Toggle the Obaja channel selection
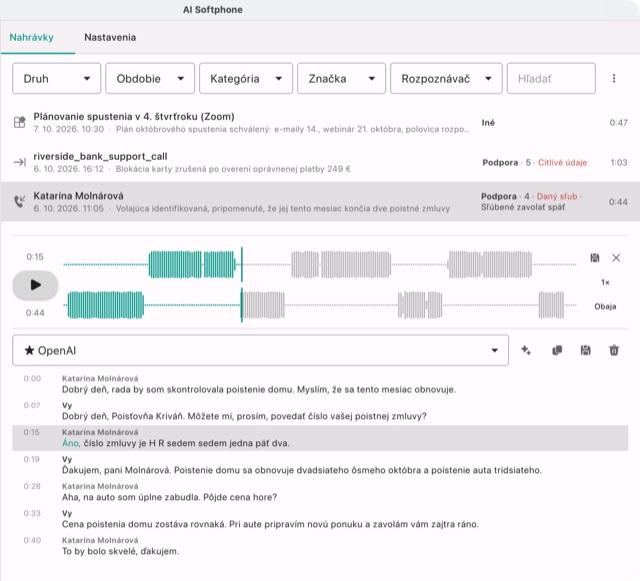 point(605,306)
